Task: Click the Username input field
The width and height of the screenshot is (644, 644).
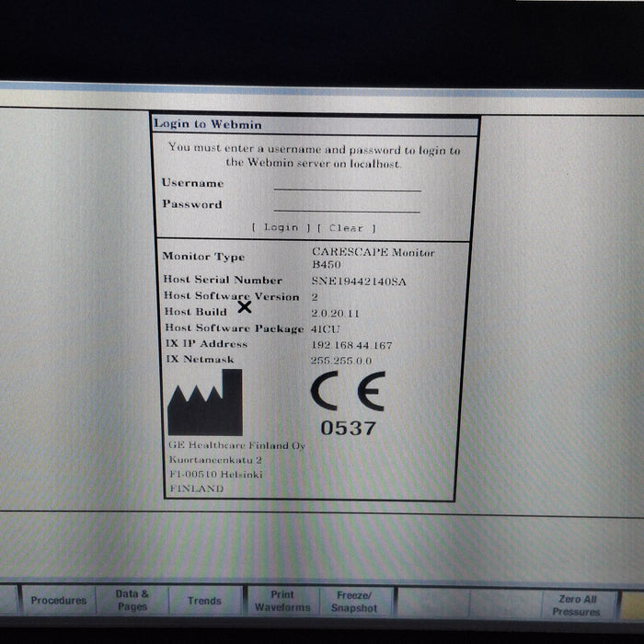Action: 347,184
